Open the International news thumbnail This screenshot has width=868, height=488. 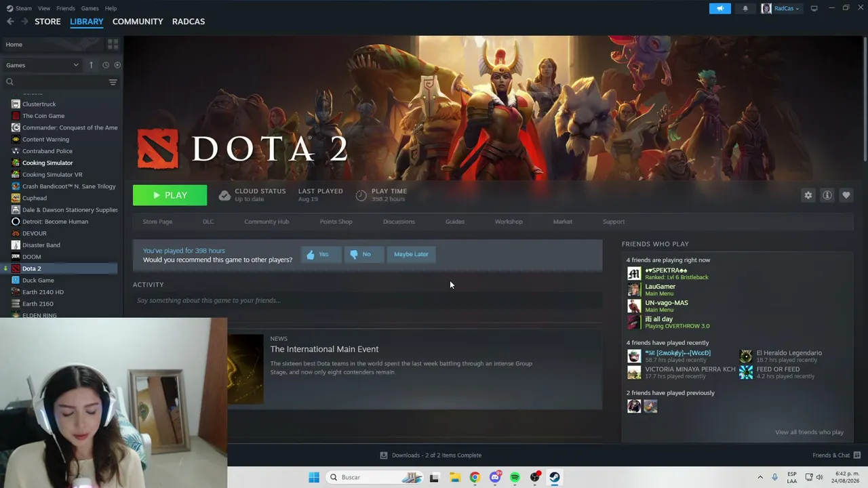point(245,369)
